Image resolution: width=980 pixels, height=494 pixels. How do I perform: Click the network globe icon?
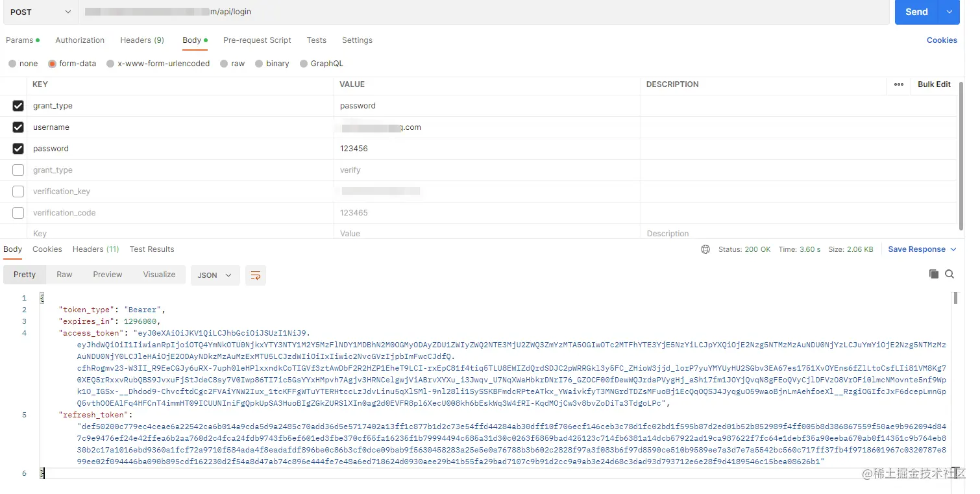[705, 249]
